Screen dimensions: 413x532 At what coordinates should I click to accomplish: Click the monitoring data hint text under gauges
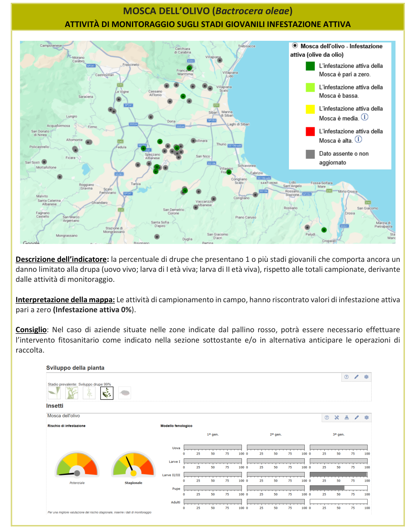coord(100,512)
